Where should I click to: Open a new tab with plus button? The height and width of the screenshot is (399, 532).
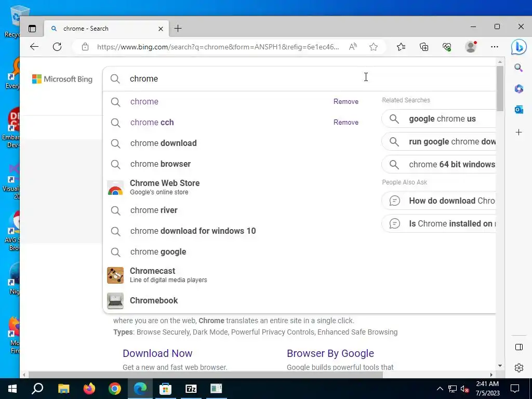178,29
